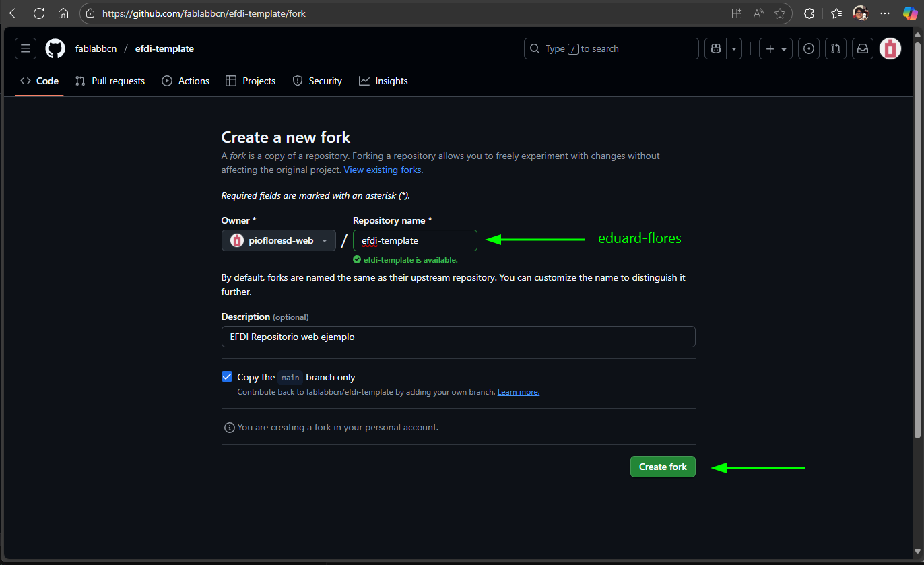Toggle 'Copy the main branch only' checkbox
The width and height of the screenshot is (924, 565).
(x=227, y=377)
